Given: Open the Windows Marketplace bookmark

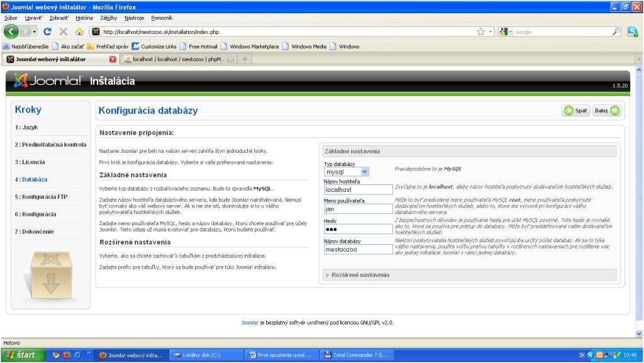Looking at the screenshot, I should point(250,47).
